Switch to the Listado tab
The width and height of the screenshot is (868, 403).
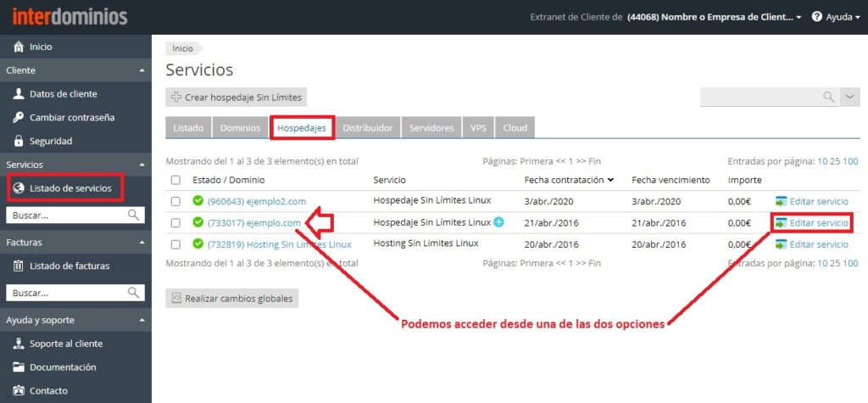(x=188, y=127)
